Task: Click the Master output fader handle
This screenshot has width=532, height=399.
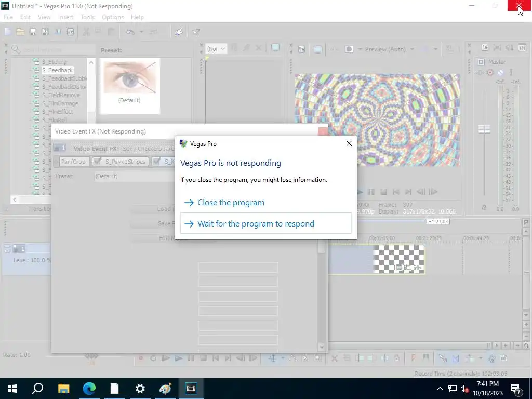Action: click(x=484, y=129)
